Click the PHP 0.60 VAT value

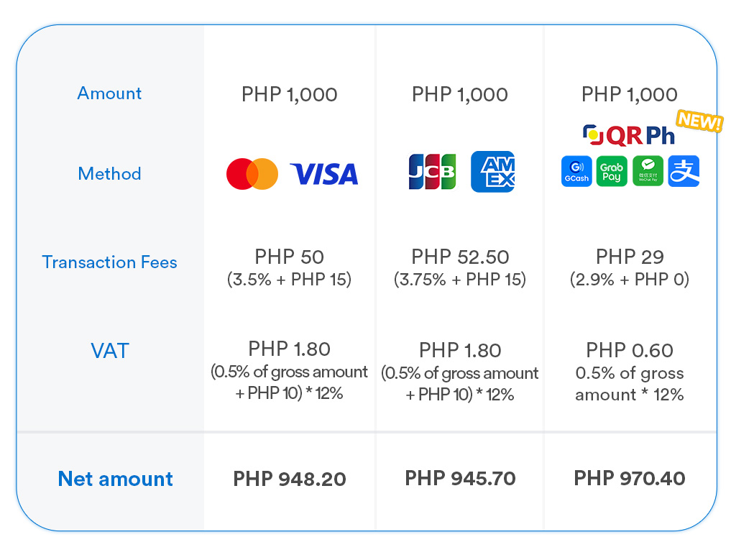click(x=630, y=350)
